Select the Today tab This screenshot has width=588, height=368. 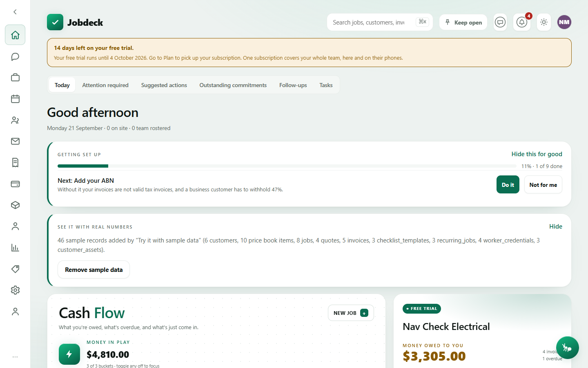(x=62, y=85)
